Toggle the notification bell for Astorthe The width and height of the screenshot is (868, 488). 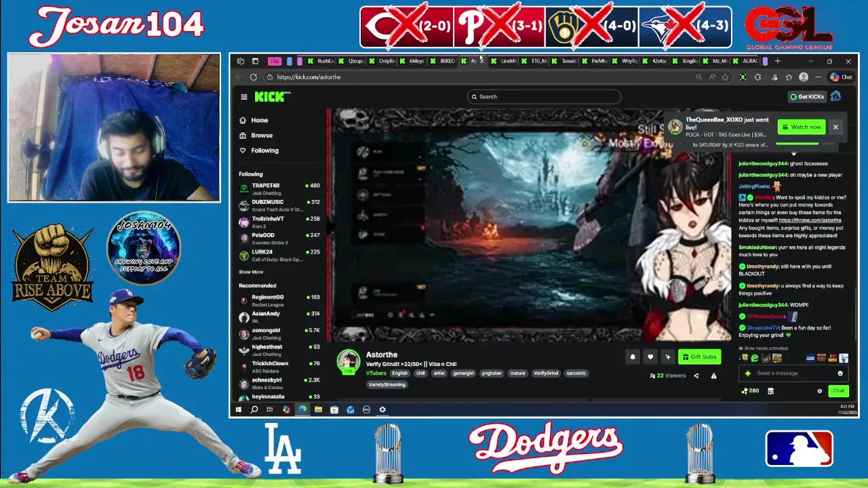[x=633, y=357]
